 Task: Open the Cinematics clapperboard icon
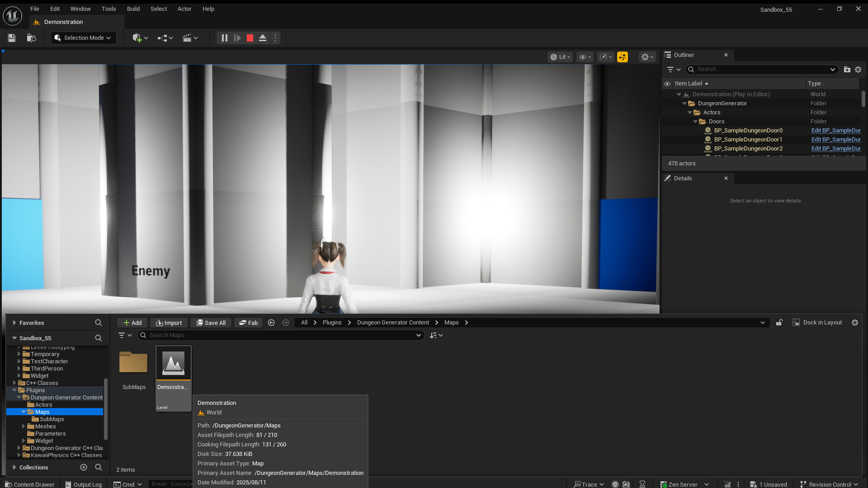pos(190,38)
